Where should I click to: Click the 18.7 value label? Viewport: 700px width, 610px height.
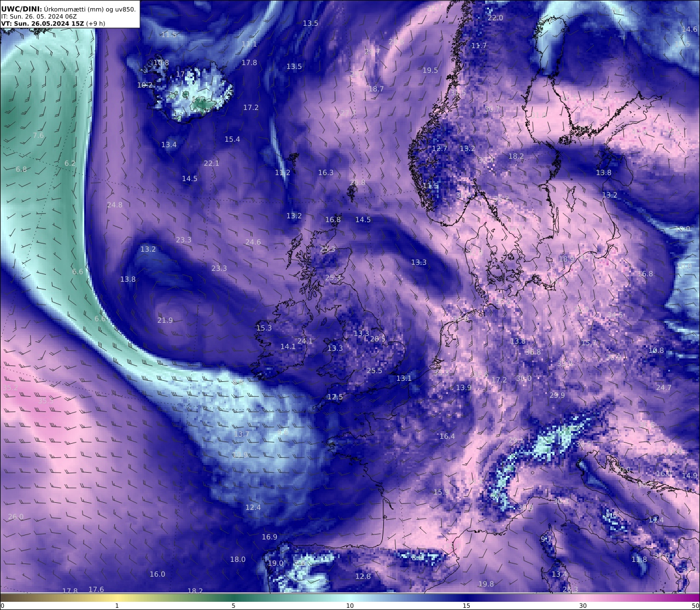click(376, 89)
